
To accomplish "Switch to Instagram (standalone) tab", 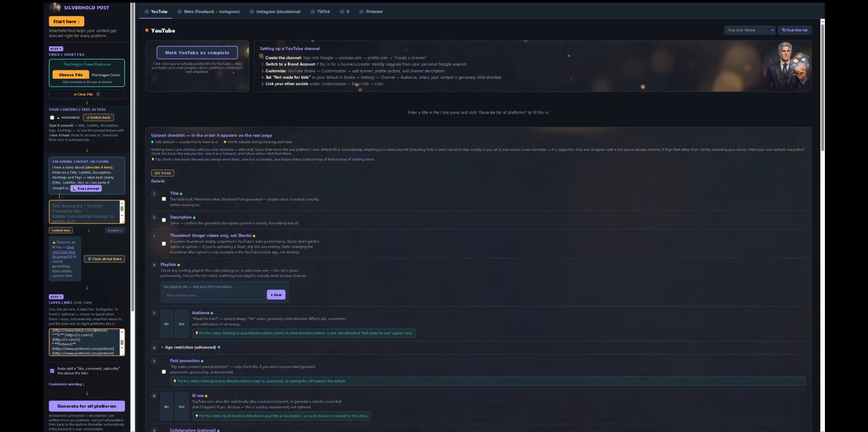I will 275,12.
